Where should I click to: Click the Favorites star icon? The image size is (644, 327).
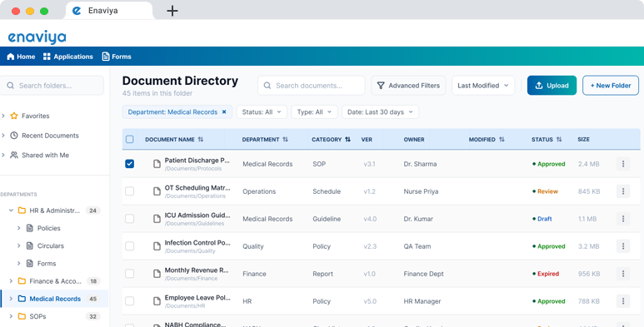(14, 116)
